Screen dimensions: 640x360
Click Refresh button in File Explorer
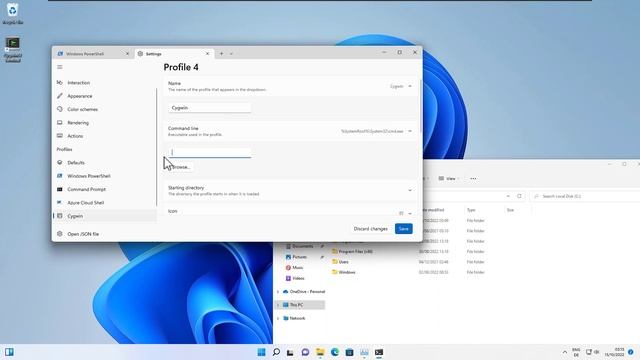pos(519,196)
